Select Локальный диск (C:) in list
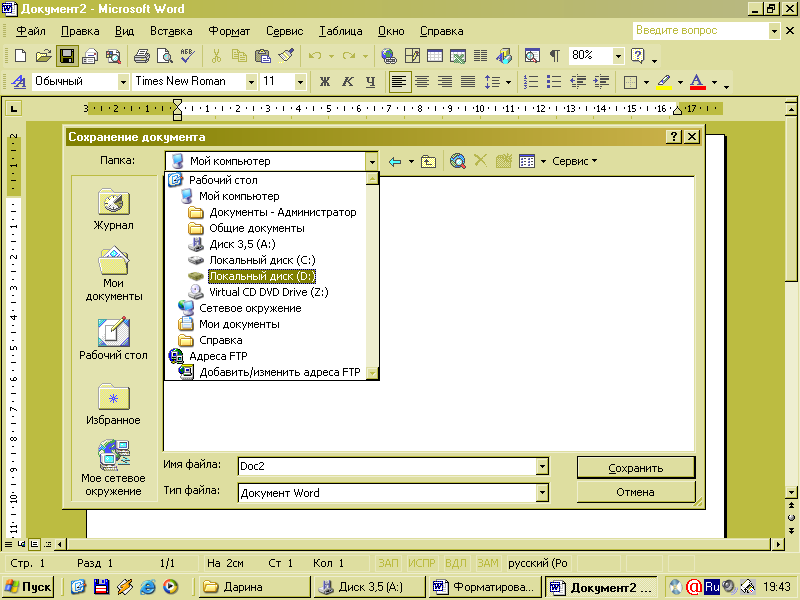 click(262, 260)
